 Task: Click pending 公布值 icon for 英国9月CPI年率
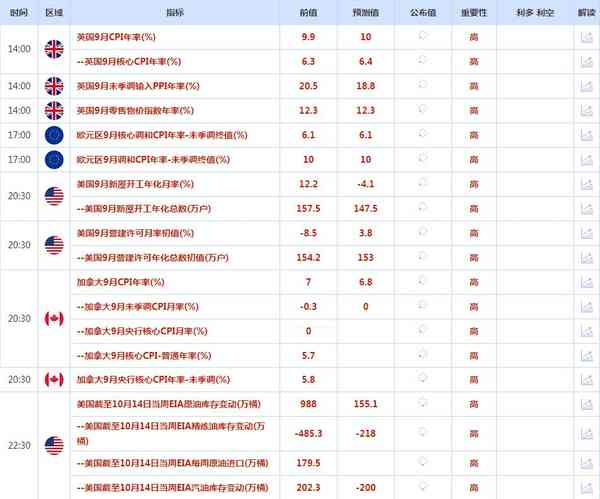(422, 36)
